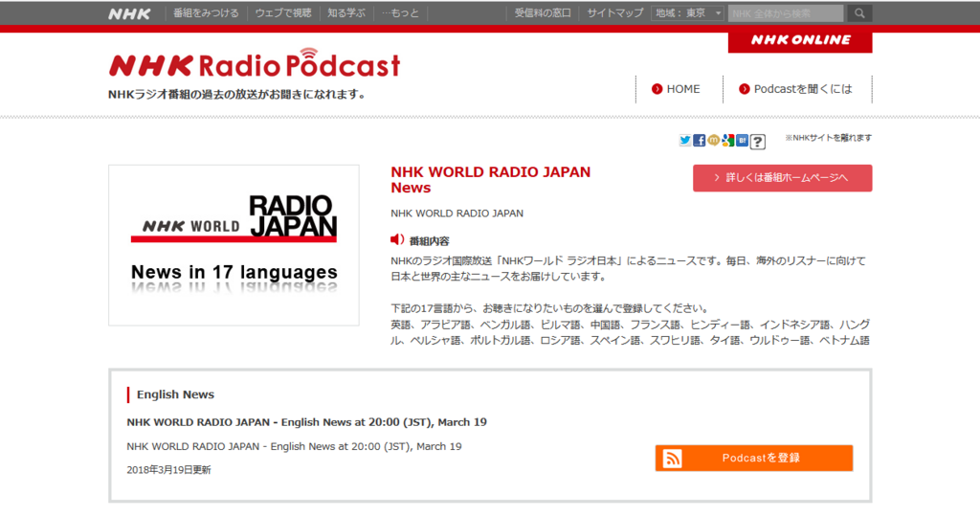Click 詳しくは番組ホームページへ button

click(x=783, y=178)
